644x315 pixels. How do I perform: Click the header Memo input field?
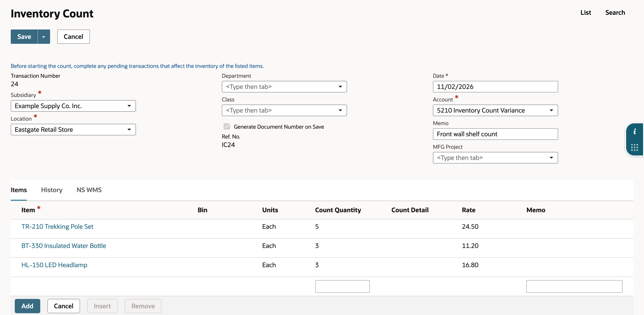pyautogui.click(x=495, y=134)
